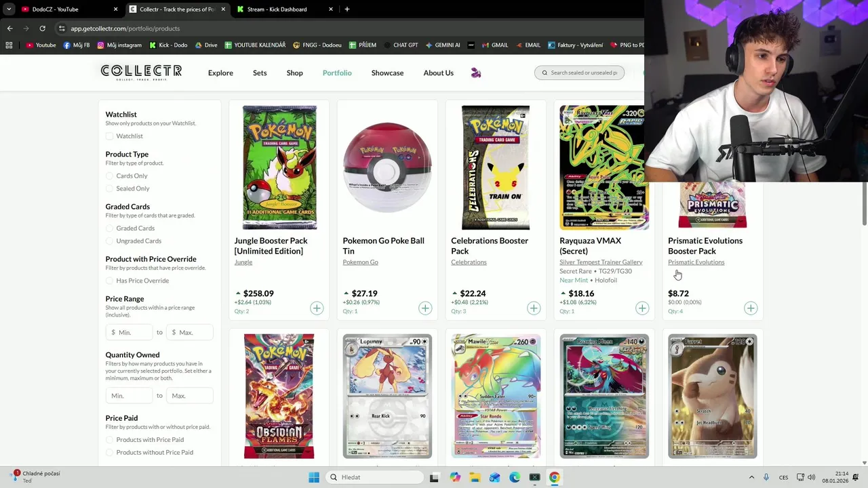Select the Cards Only product type
868x488 pixels.
[110, 176]
